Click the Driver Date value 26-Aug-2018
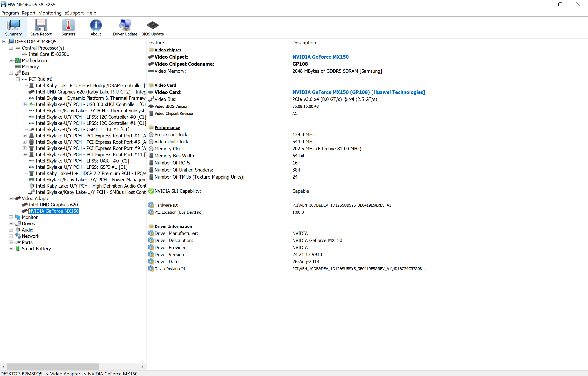Screen dimensions: 588x376 tap(306, 262)
